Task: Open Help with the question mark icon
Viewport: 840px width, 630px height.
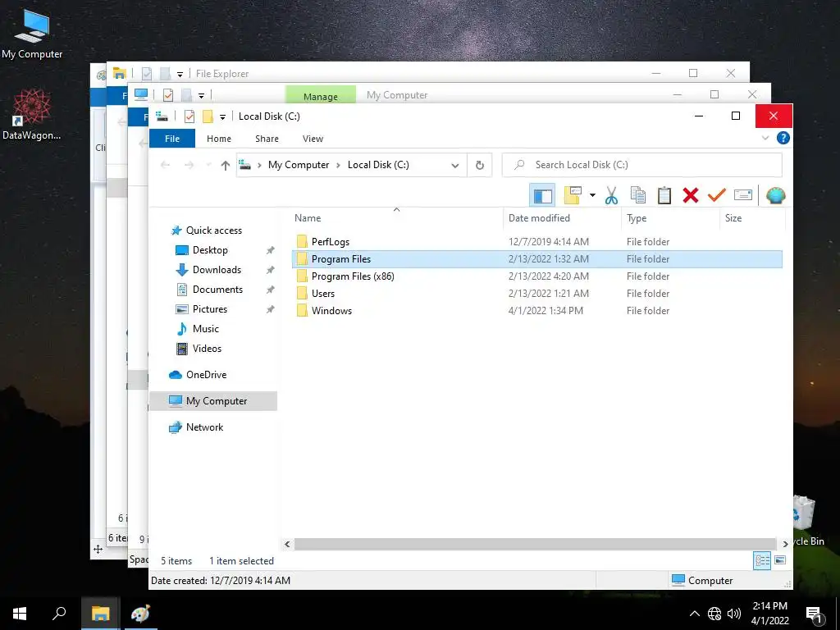Action: (x=783, y=138)
